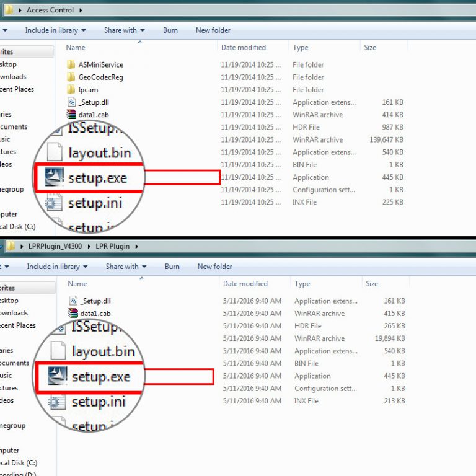Image resolution: width=476 pixels, height=476 pixels.
Task: Expand the breadcrumb arrow after Access Control
Action: [81, 10]
